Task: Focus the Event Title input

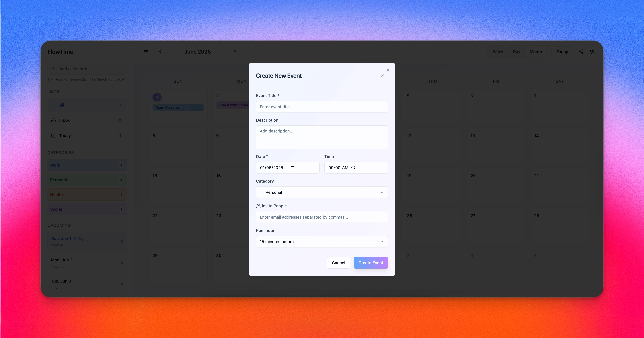Action: 322,107
